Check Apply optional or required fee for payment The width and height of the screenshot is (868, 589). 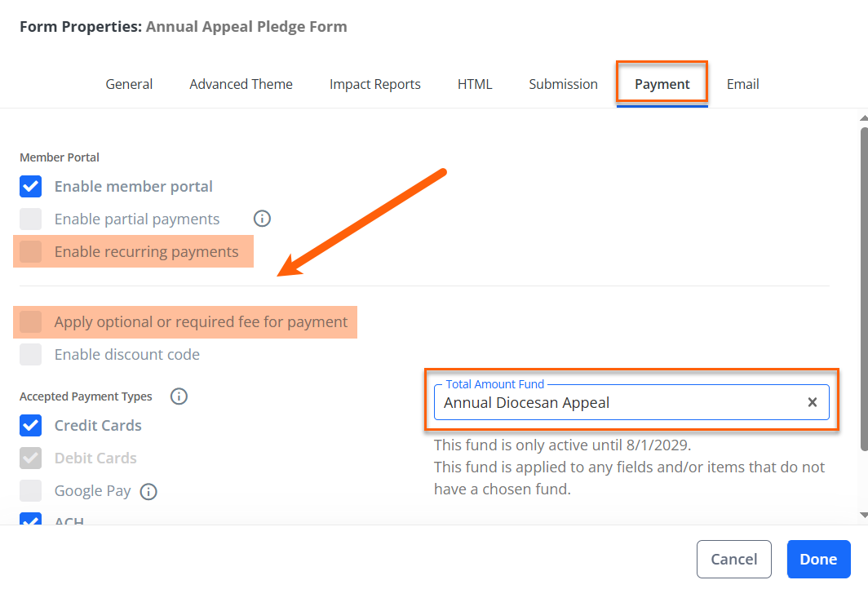click(30, 321)
